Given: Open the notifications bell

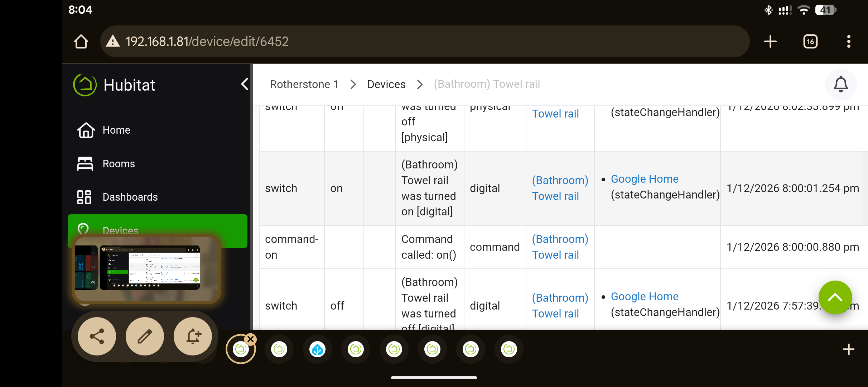Looking at the screenshot, I should point(840,85).
